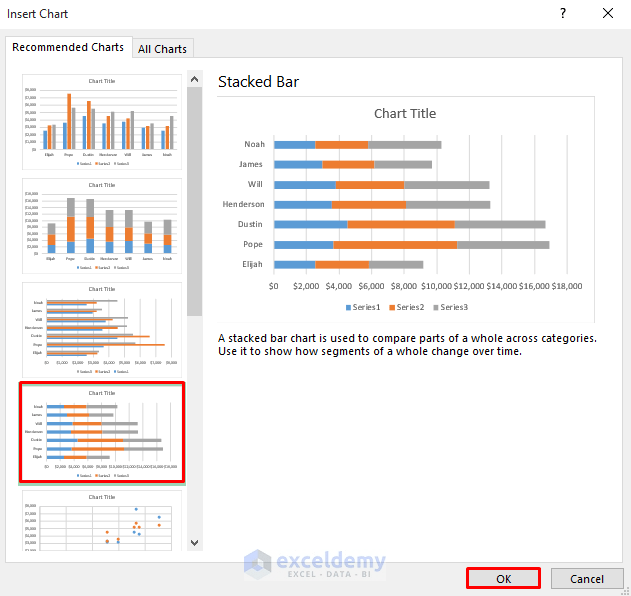
Task: Choose the clustered bar chart thumbnail
Action: [x=102, y=330]
